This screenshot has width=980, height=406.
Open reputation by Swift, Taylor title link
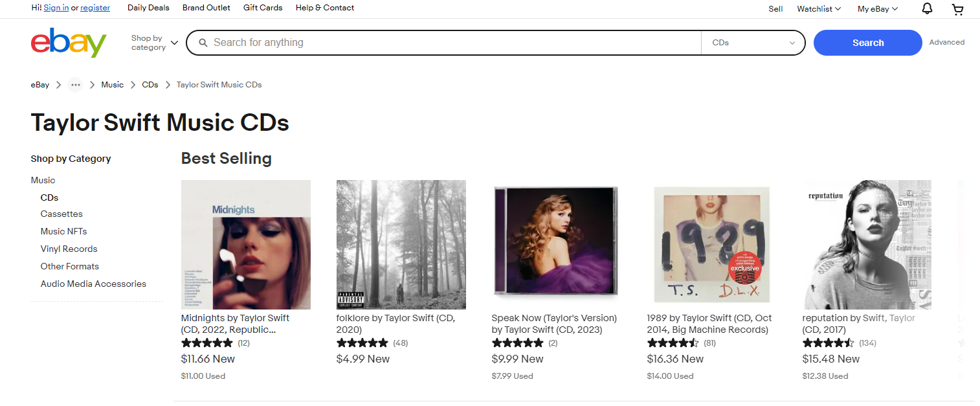(x=859, y=324)
